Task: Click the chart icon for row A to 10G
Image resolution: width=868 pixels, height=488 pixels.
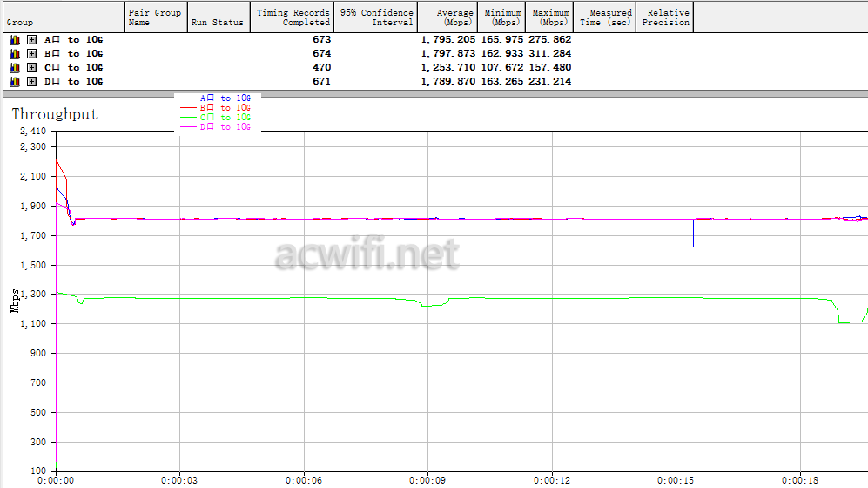Action: point(15,40)
